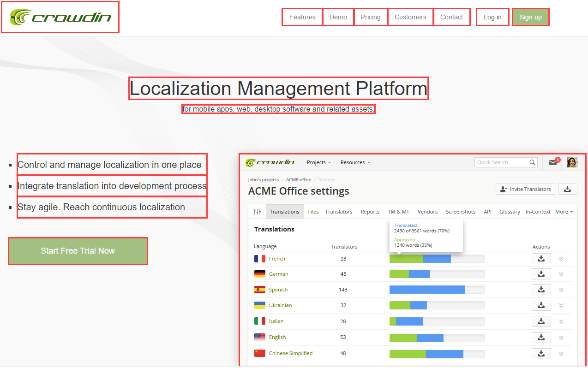Click the Italian translation progress bar
The width and height of the screenshot is (588, 368).
coord(437,321)
